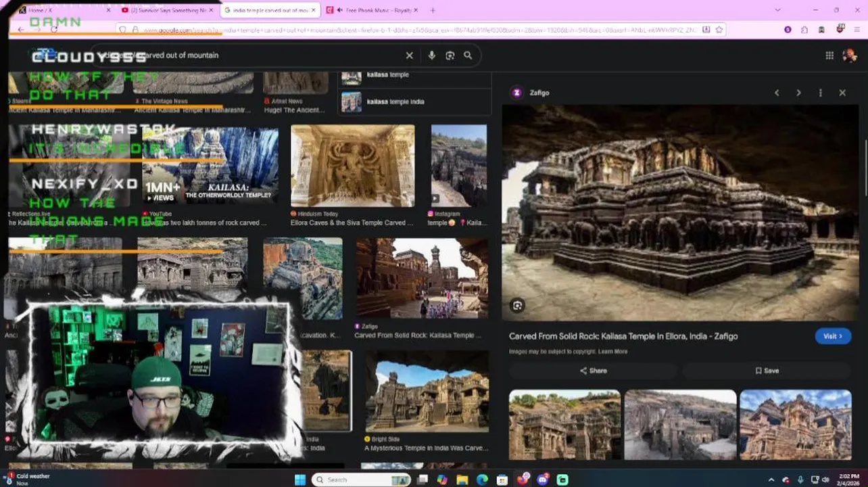Open the Learn More copyright link
Viewport: 868px width, 487px height.
tap(612, 352)
